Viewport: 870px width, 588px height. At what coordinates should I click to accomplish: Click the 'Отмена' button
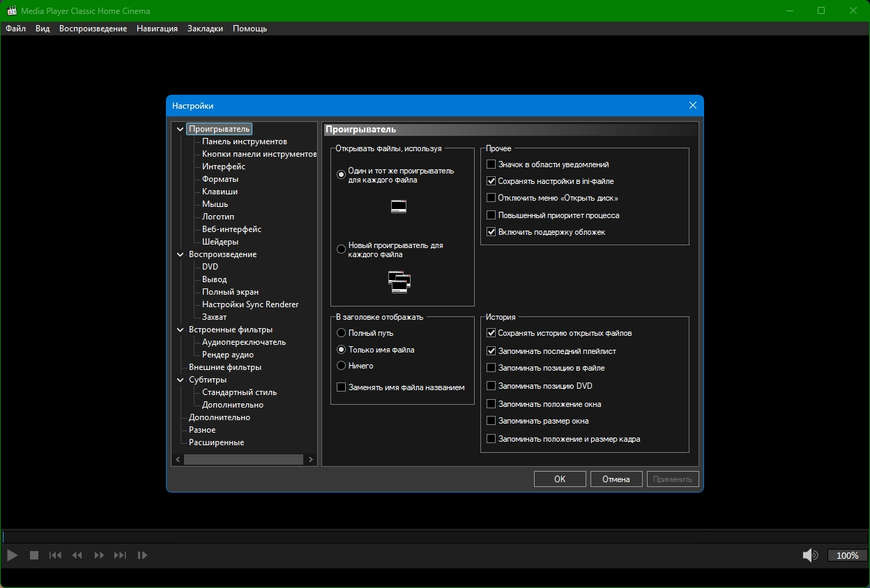(x=616, y=479)
